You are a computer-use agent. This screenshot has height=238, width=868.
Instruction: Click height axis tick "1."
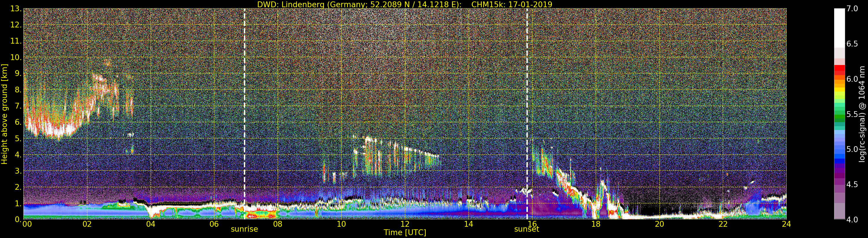coord(18,203)
